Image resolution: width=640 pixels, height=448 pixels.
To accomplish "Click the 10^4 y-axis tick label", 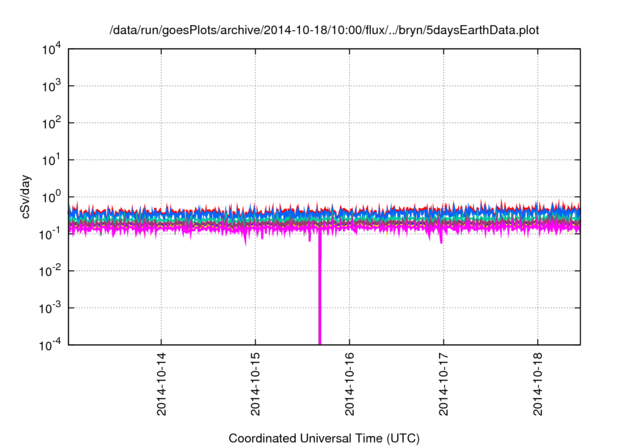I will click(x=51, y=49).
